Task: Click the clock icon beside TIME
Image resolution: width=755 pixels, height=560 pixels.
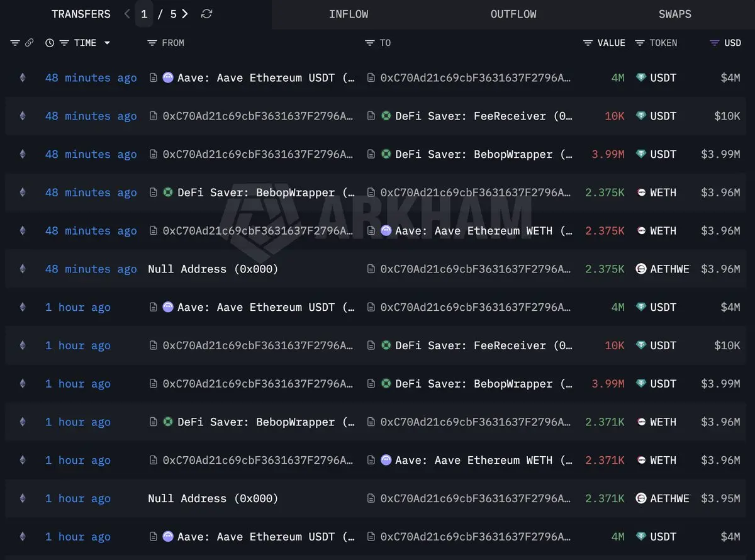Action: [x=50, y=43]
